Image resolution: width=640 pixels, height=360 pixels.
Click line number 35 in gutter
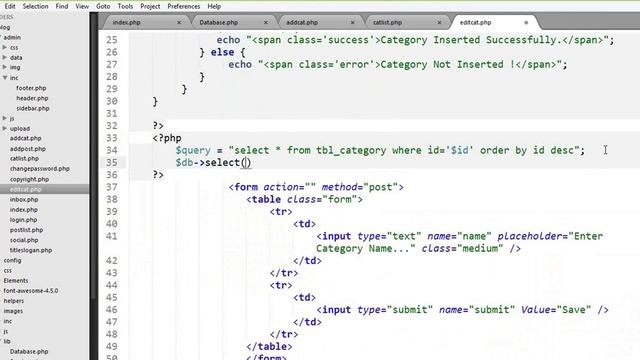click(111, 162)
